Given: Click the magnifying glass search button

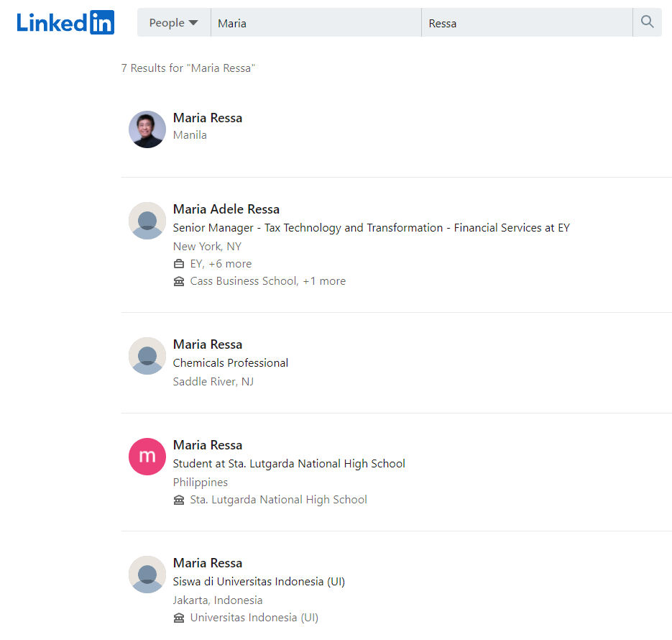Looking at the screenshot, I should point(647,22).
